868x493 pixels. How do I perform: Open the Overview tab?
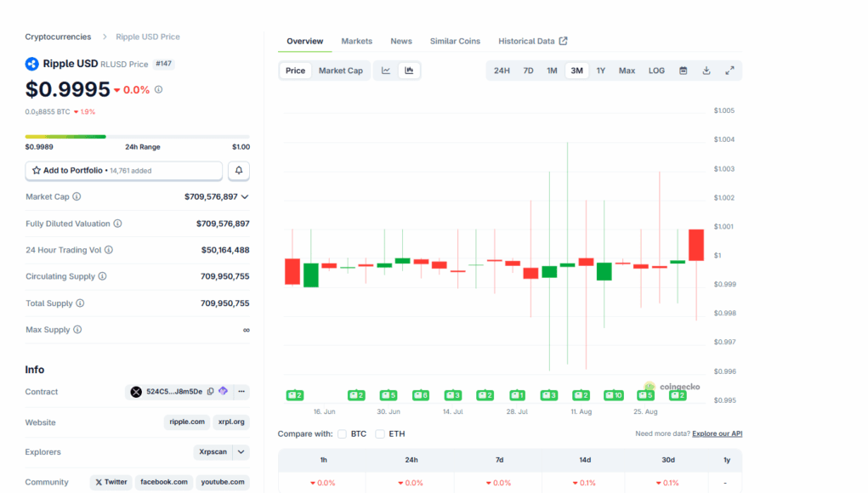305,42
